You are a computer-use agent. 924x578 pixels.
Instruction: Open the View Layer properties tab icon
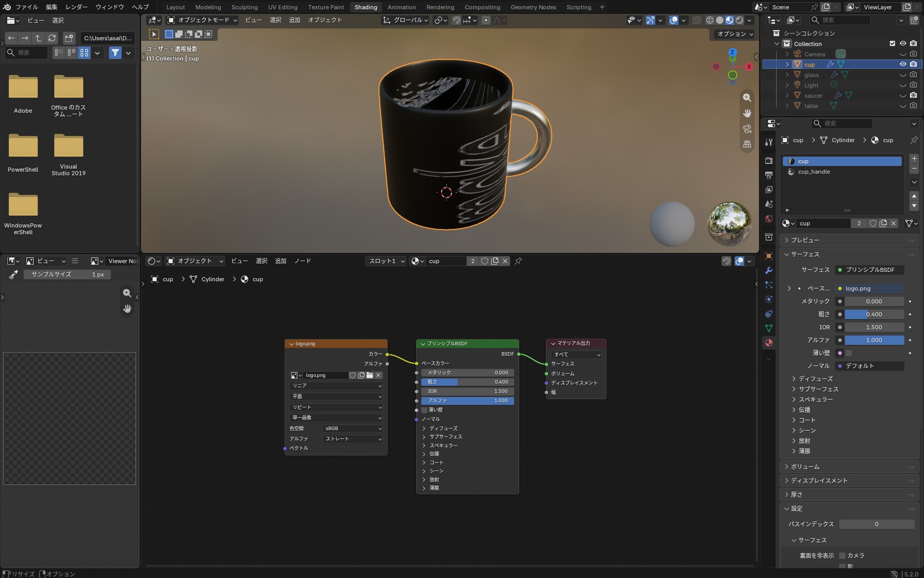click(x=769, y=190)
